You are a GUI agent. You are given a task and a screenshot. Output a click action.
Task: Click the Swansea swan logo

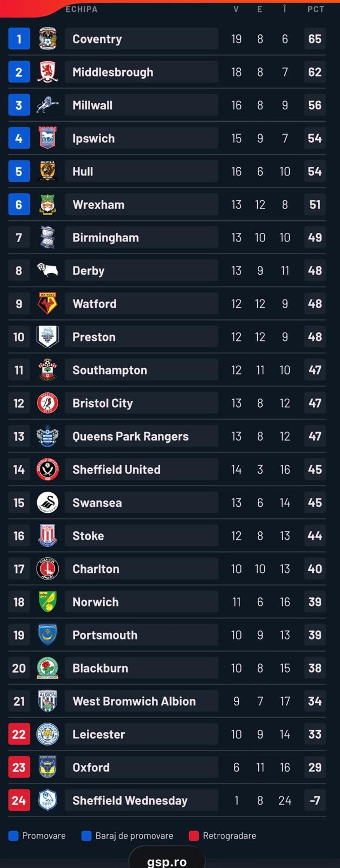click(x=48, y=502)
